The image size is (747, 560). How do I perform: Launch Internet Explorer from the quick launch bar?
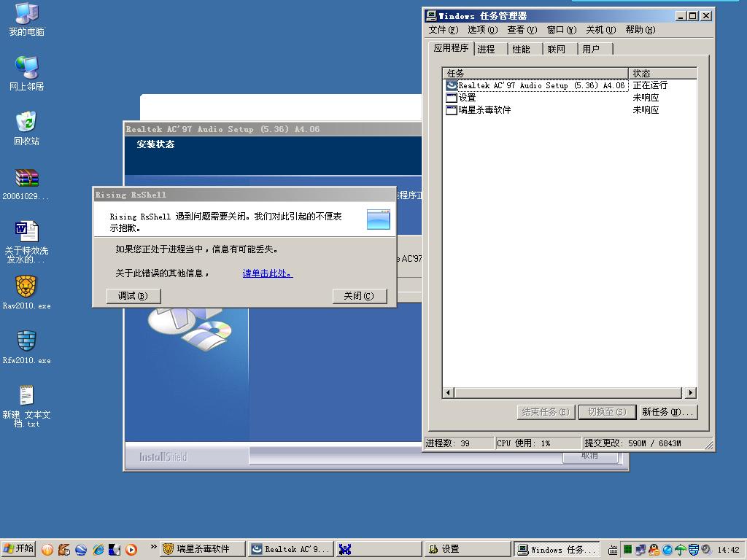98,550
